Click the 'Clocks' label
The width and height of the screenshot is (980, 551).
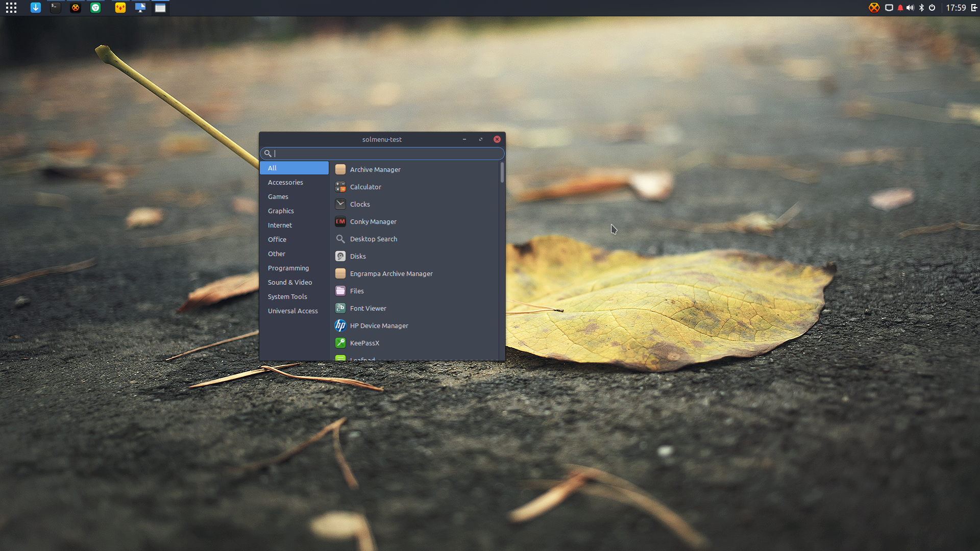pos(360,204)
